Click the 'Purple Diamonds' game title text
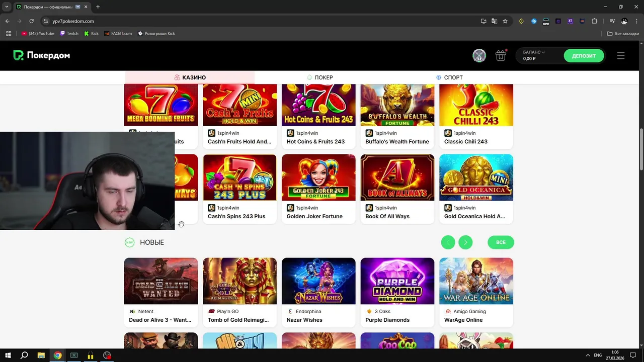 (387, 320)
